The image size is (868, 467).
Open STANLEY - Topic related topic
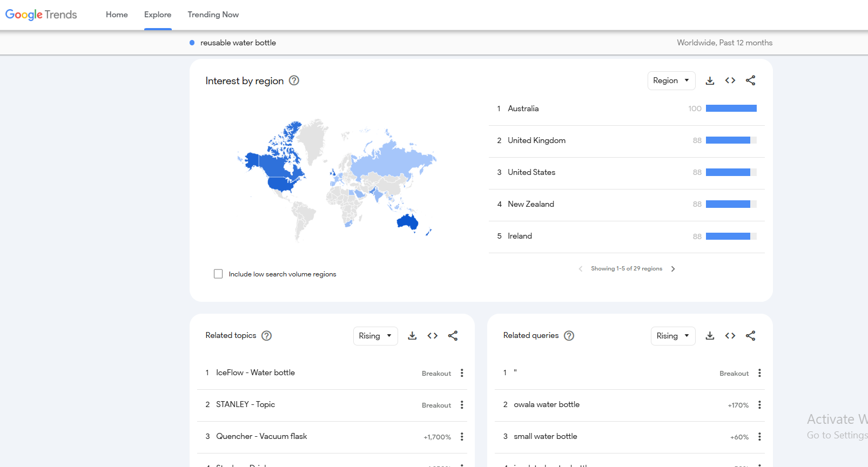pyautogui.click(x=246, y=404)
